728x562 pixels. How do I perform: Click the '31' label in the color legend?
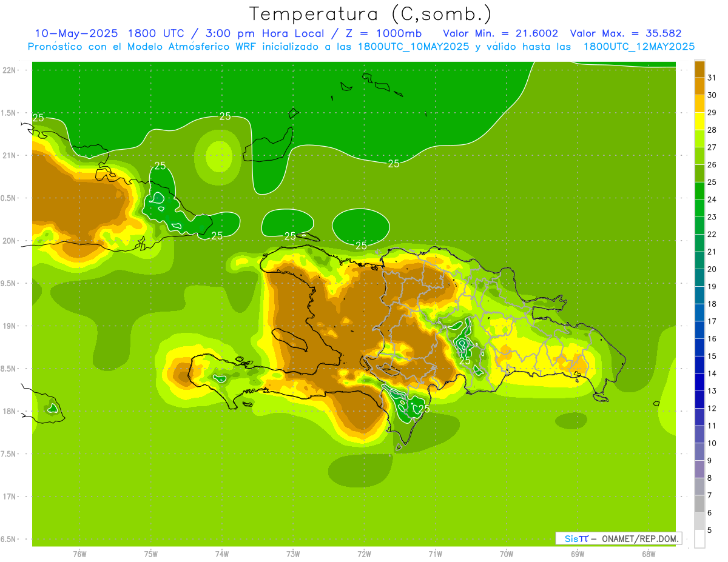(712, 78)
